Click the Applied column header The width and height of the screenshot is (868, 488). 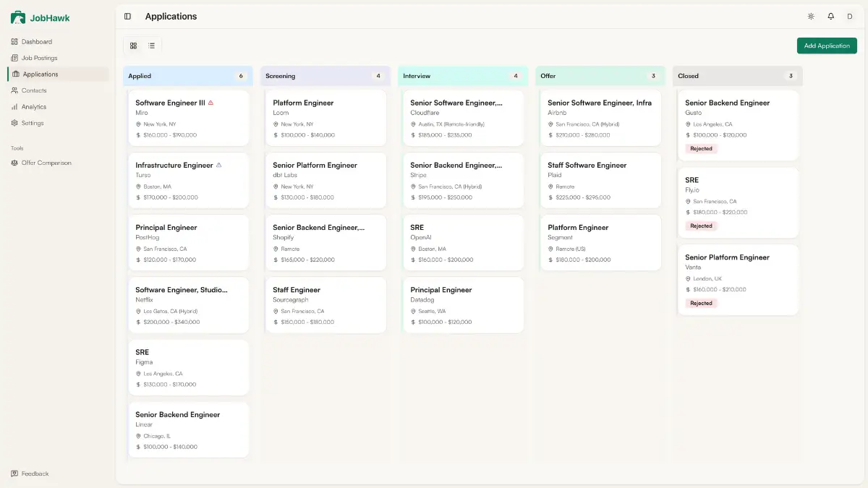[x=188, y=76]
